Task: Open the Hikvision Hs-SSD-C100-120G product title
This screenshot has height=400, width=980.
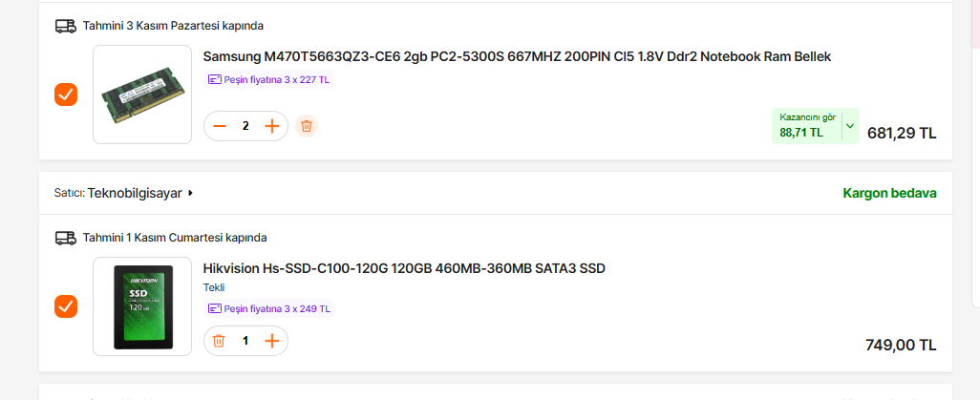Action: [404, 268]
